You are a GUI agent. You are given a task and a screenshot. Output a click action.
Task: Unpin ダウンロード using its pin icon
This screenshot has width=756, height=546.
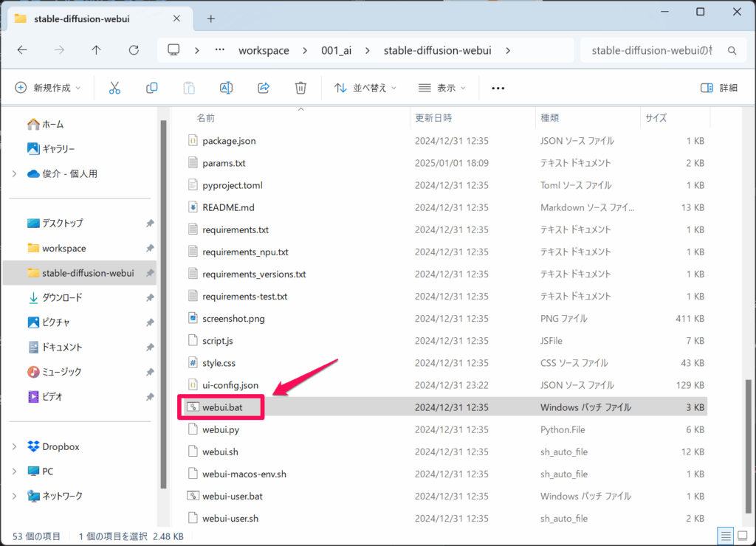click(150, 298)
